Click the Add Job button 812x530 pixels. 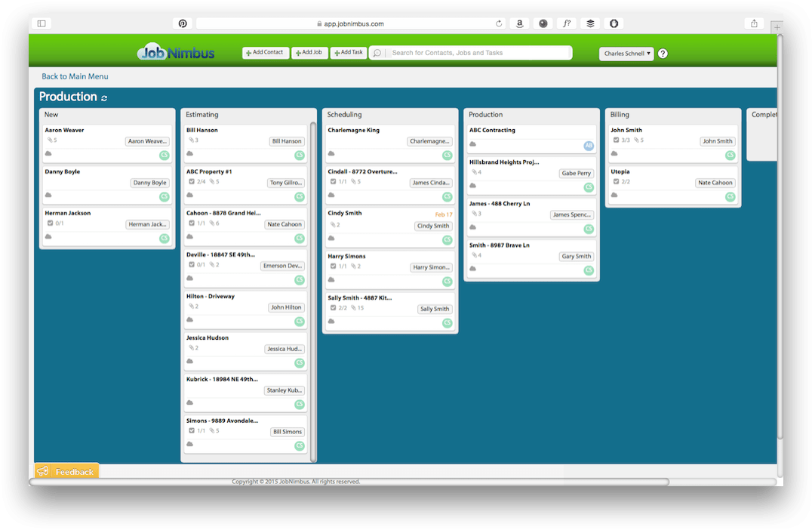coord(309,53)
